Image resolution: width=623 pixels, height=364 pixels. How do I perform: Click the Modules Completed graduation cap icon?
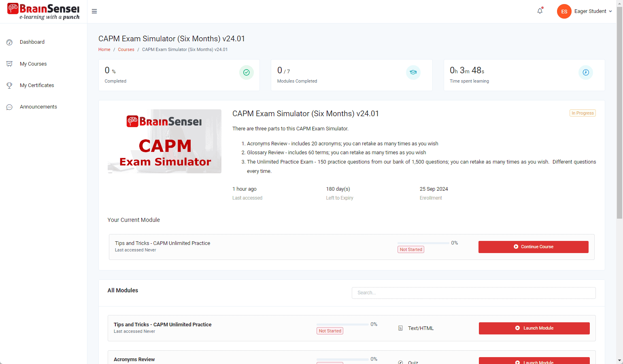(413, 72)
